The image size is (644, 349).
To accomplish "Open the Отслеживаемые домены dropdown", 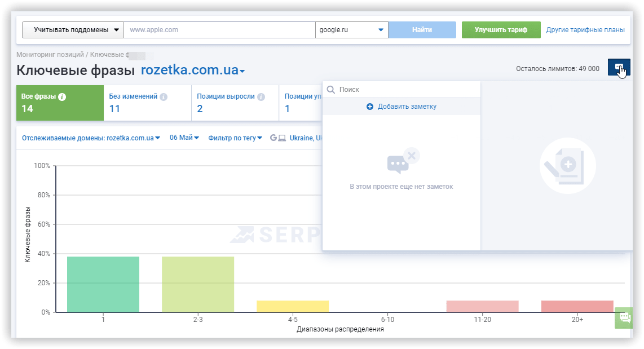I will tap(91, 138).
